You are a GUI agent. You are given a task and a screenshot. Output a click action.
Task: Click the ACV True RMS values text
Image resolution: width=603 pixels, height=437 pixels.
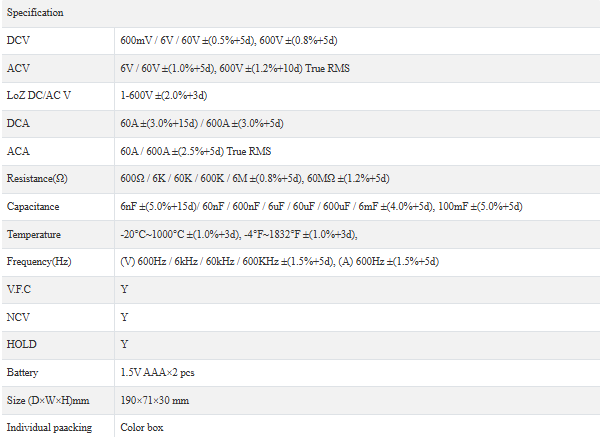[234, 68]
